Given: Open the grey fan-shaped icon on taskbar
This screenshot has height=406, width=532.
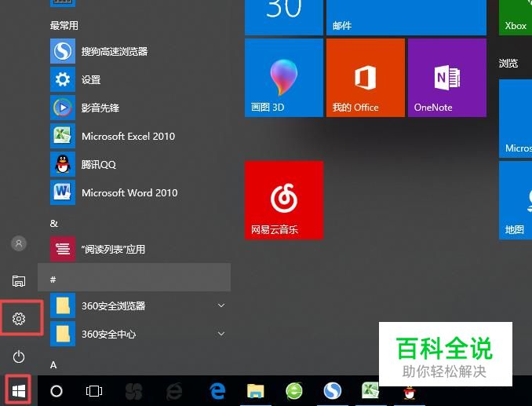Looking at the screenshot, I should coord(133,391).
